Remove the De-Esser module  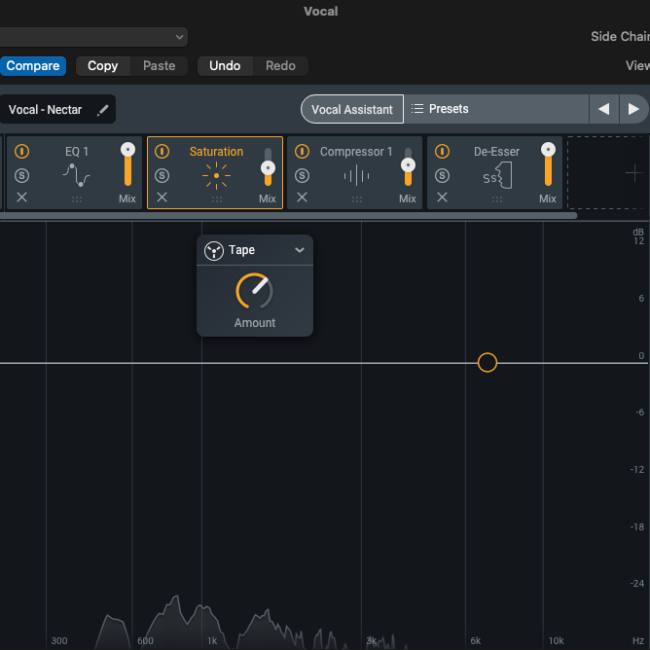pyautogui.click(x=442, y=198)
